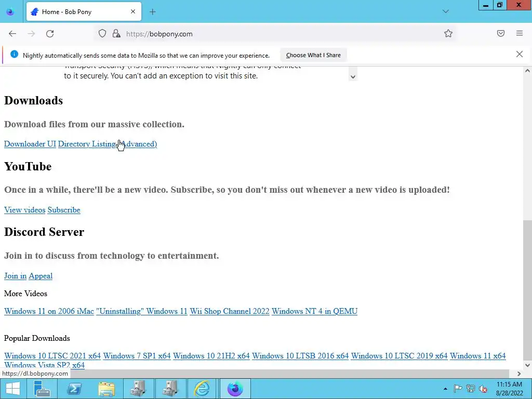The image size is (532, 399).
Task: Open second server tool taskbar icon
Action: point(170,389)
